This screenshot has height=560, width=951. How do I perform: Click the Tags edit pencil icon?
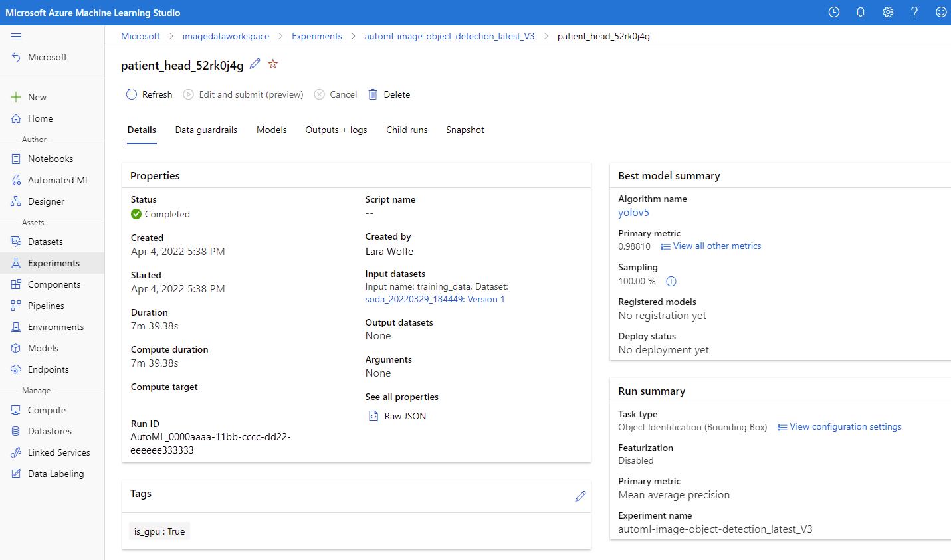click(x=580, y=496)
